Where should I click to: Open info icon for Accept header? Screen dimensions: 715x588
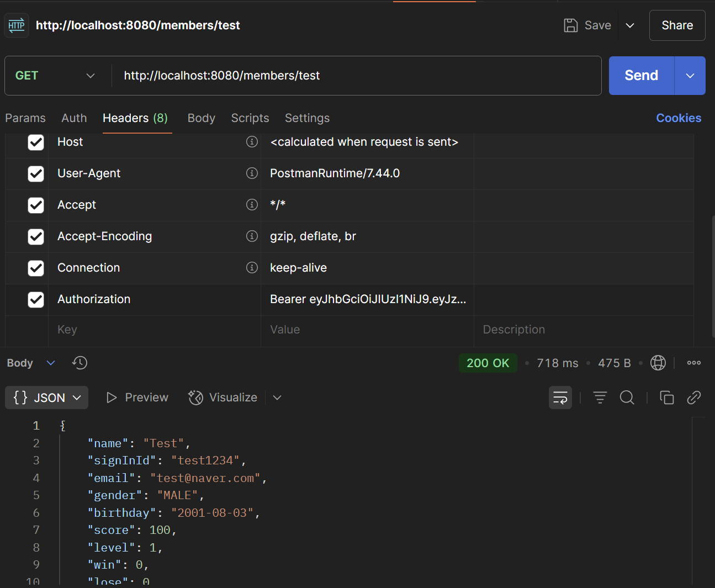point(252,205)
